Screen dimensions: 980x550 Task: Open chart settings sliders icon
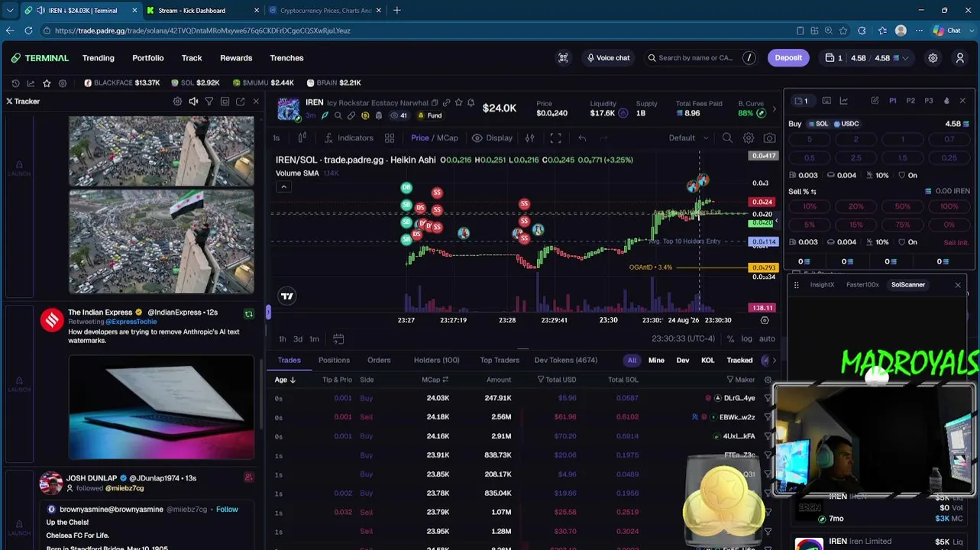(529, 138)
